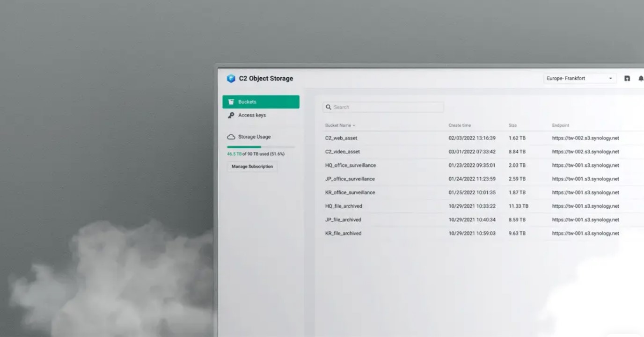The width and height of the screenshot is (644, 337).
Task: Click the 1.62 TB size value
Action: point(517,138)
